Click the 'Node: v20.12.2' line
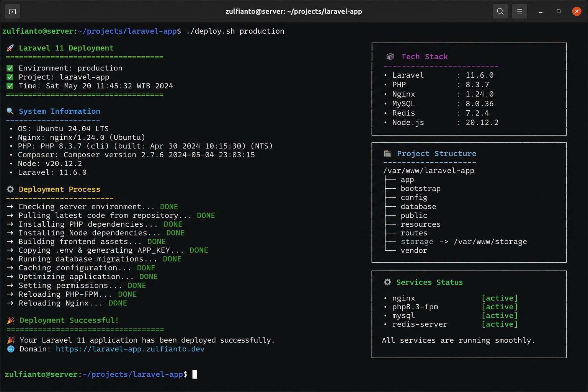Viewport: 588px width, 392px height. pyautogui.click(x=50, y=163)
